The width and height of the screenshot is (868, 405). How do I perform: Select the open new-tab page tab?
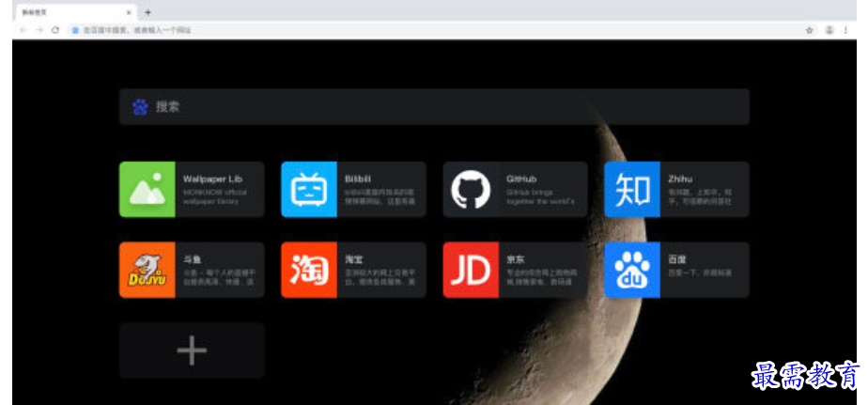(x=76, y=12)
